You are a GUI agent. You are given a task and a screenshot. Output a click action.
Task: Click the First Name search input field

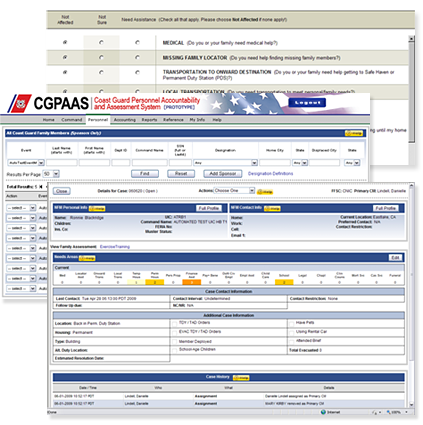point(94,163)
